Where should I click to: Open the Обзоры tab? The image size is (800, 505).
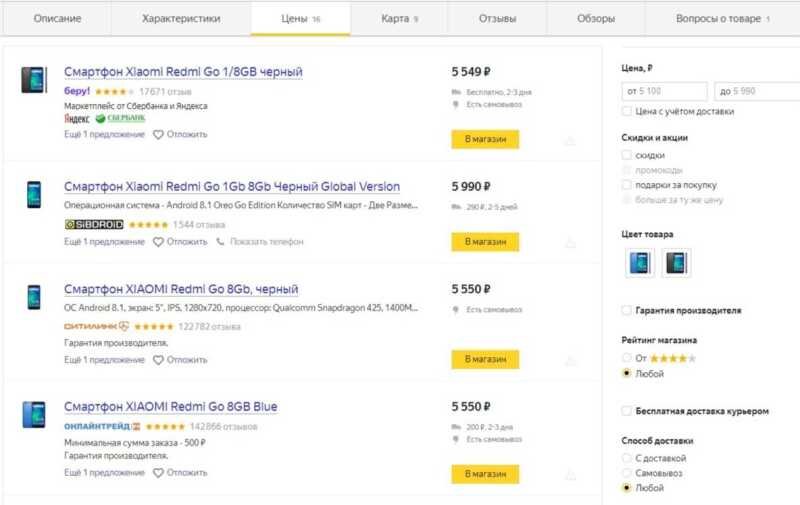click(596, 18)
